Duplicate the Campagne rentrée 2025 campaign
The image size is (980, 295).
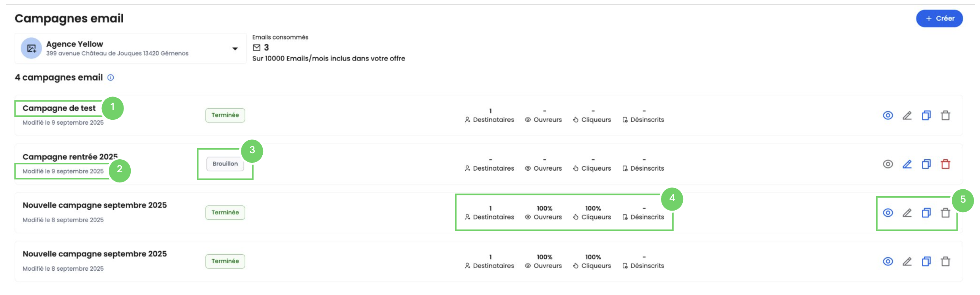tap(926, 164)
